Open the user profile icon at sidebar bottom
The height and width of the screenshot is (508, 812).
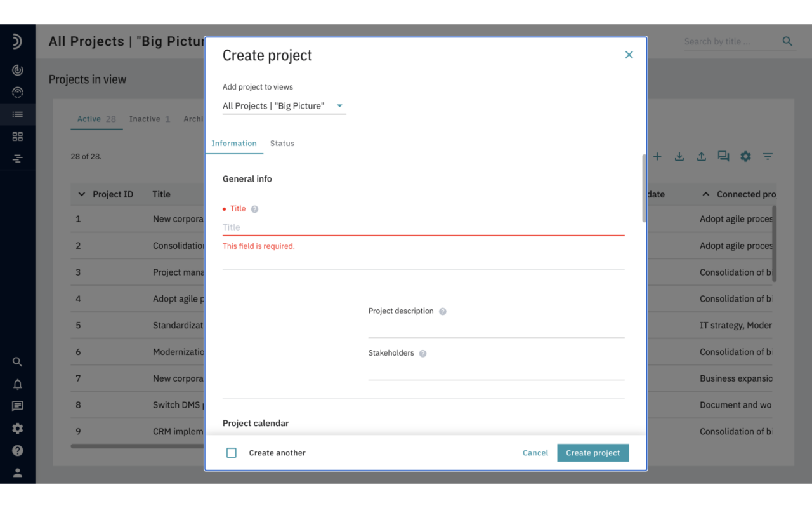(x=17, y=472)
